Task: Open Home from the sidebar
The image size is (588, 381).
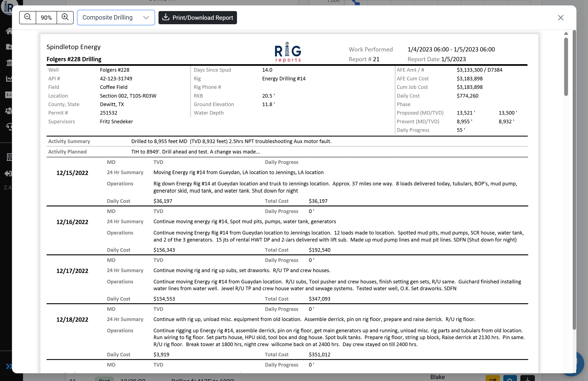Action: (9, 31)
